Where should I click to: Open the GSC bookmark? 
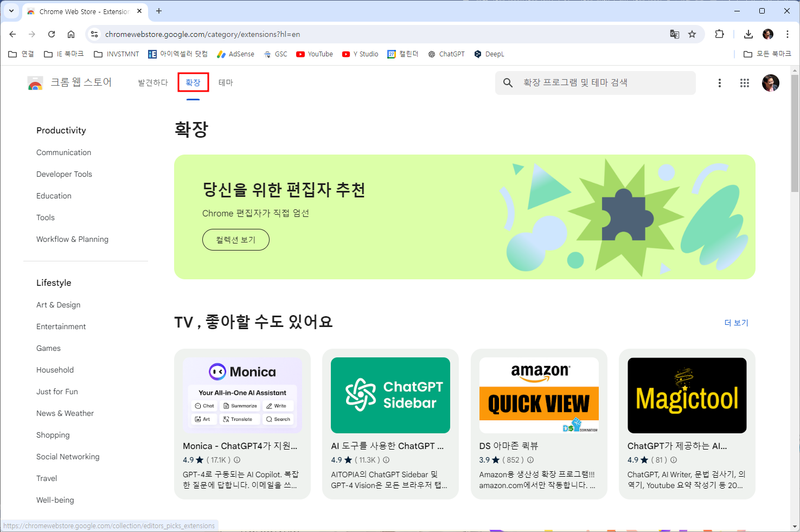(x=276, y=54)
